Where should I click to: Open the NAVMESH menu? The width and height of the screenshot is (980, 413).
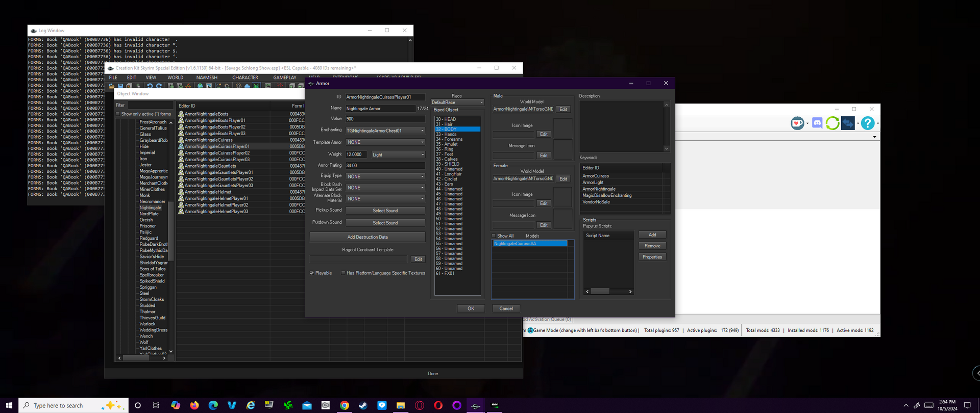point(207,78)
